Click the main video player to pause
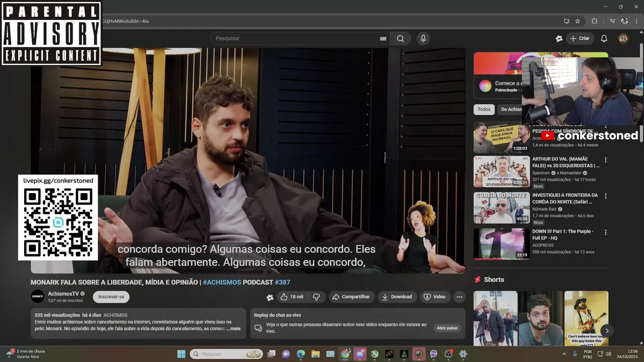The image size is (644, 362). click(248, 161)
